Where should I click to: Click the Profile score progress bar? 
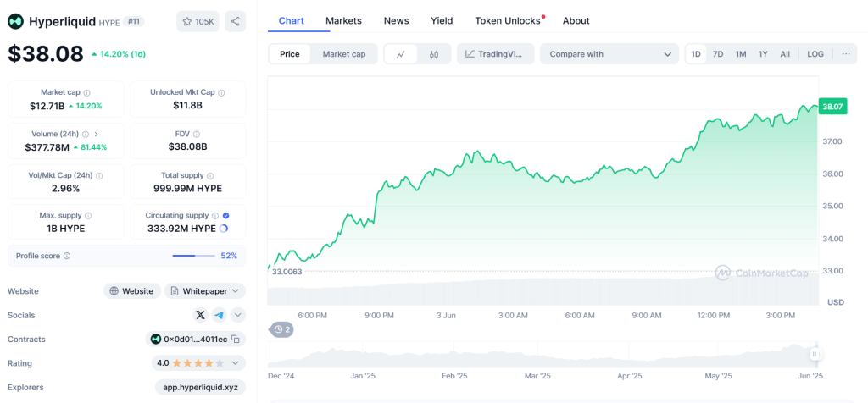tap(193, 256)
